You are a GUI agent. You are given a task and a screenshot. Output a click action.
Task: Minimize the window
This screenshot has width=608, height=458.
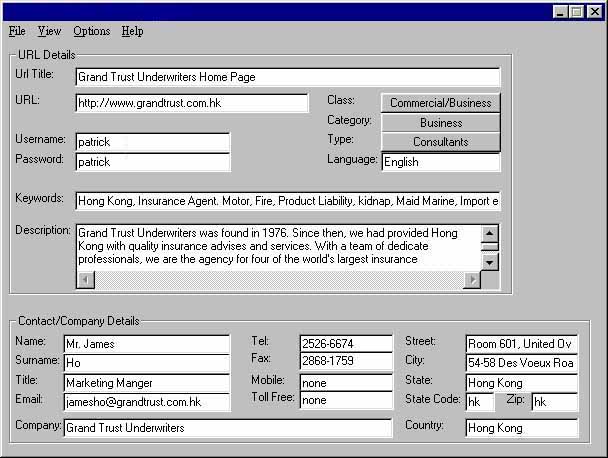pos(560,12)
